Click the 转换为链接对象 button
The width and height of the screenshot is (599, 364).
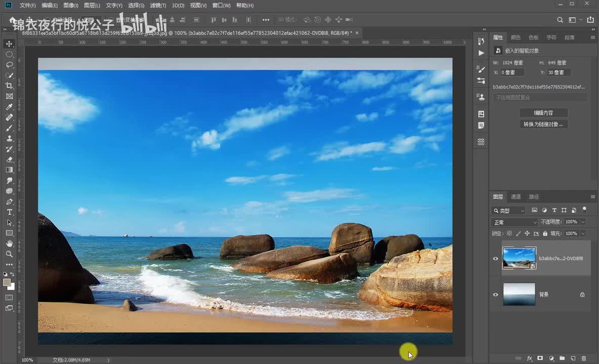543,124
